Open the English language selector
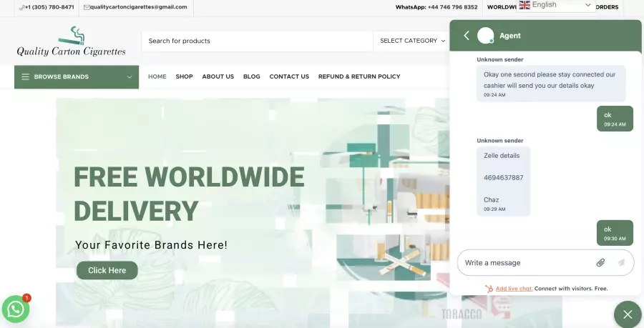Screen dimensions: 644x328 pos(556,5)
